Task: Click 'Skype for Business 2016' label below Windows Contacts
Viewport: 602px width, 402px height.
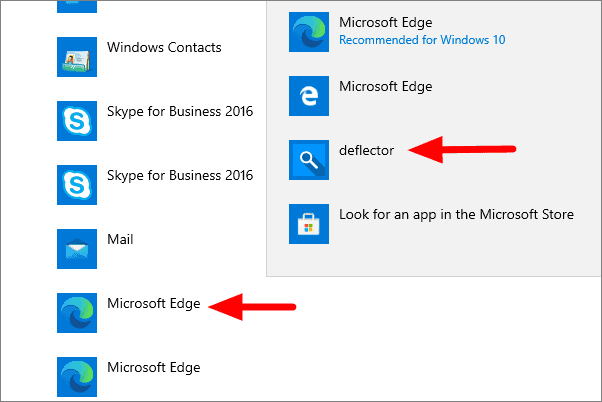Action: click(180, 112)
